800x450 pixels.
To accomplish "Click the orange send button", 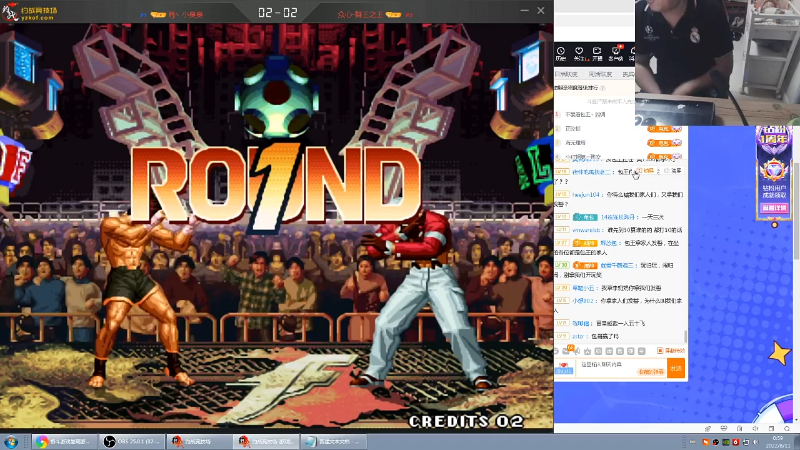I will [676, 368].
